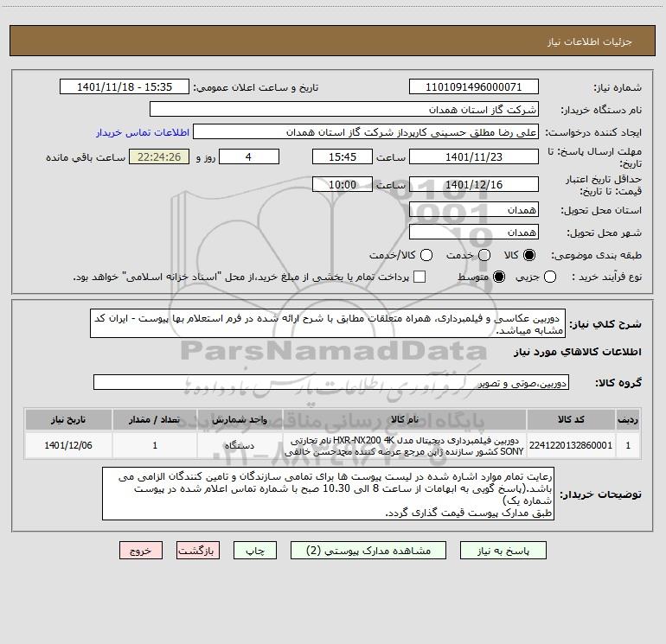Click the delivery city field همدان
This screenshot has height=644, width=666.
(x=474, y=233)
